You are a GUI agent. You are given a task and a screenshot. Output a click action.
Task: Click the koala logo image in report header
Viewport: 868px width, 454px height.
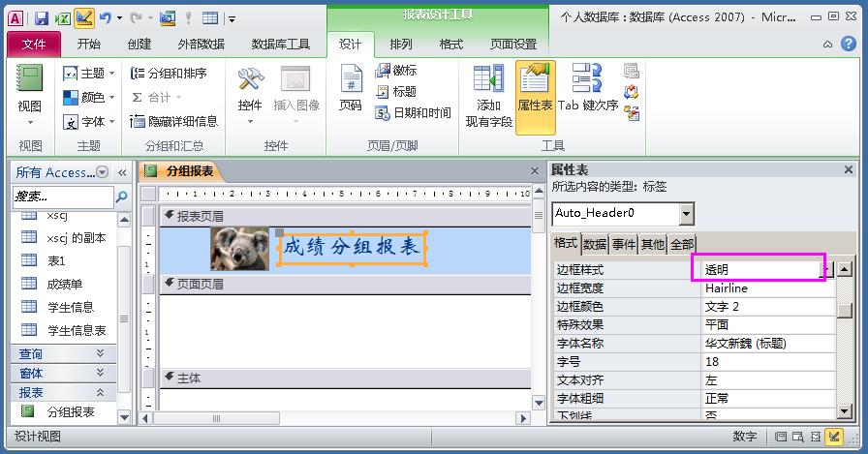239,248
